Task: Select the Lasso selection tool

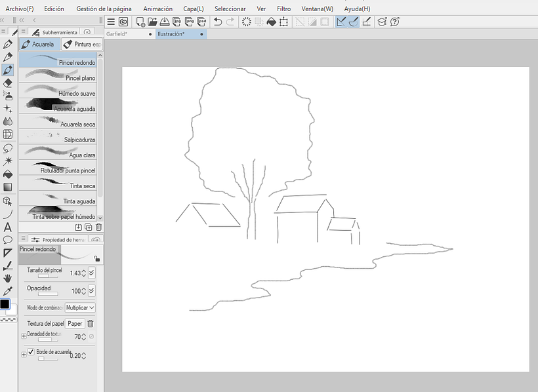Action: pyautogui.click(x=8, y=149)
